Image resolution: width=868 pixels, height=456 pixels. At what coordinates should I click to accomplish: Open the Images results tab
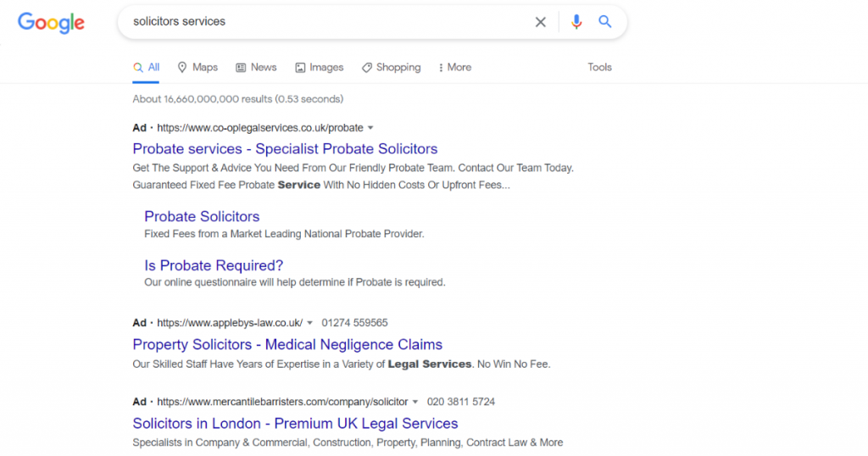319,67
